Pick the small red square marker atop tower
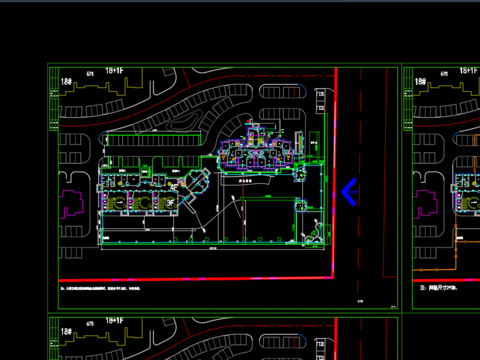The image size is (480, 360). tap(248, 121)
